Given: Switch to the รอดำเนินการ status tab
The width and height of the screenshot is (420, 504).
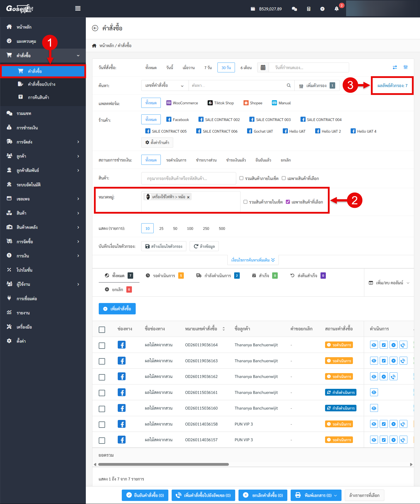Looking at the screenshot, I should tap(164, 276).
